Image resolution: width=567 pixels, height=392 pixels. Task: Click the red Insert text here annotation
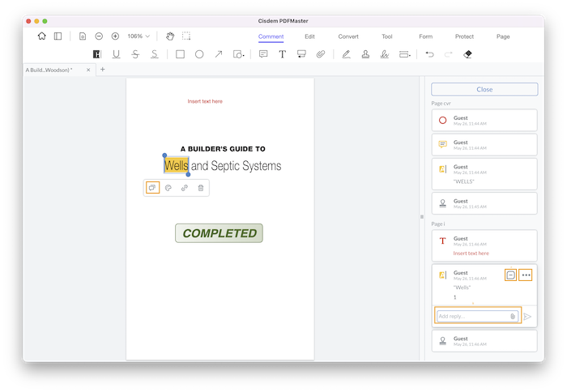[x=205, y=101]
